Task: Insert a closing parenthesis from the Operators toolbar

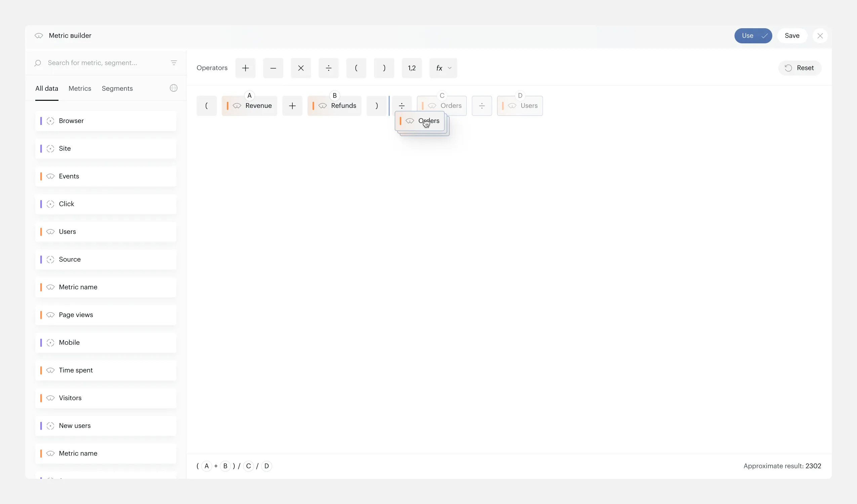Action: pos(384,68)
